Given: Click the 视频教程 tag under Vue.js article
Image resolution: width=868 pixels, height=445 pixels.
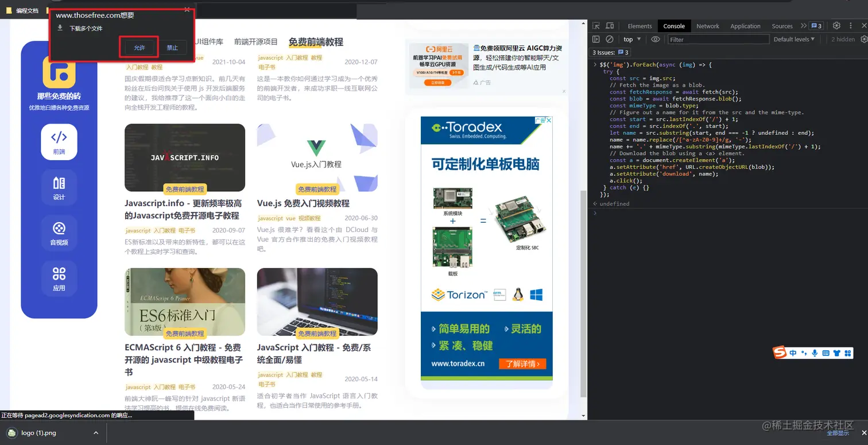Looking at the screenshot, I should 309,218.
